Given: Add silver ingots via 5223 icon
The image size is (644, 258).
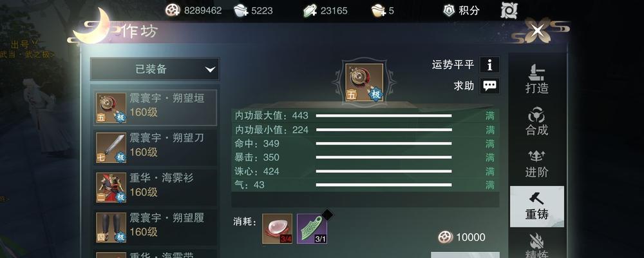Looking at the screenshot, I should point(241,10).
